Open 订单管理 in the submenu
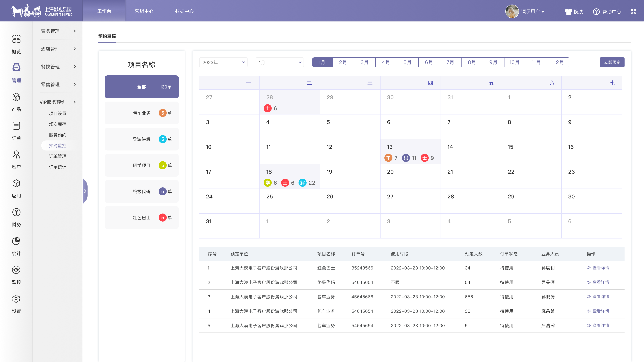The width and height of the screenshot is (644, 362). 58,156
